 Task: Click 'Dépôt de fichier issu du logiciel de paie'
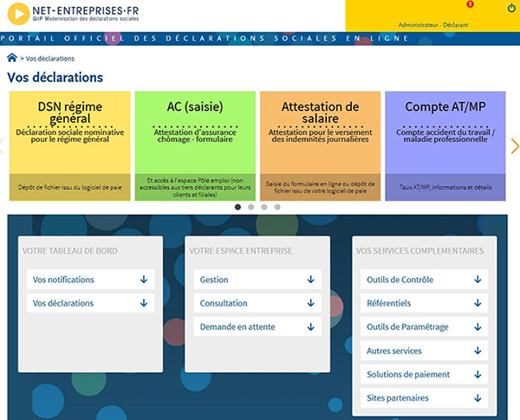pyautogui.click(x=69, y=187)
